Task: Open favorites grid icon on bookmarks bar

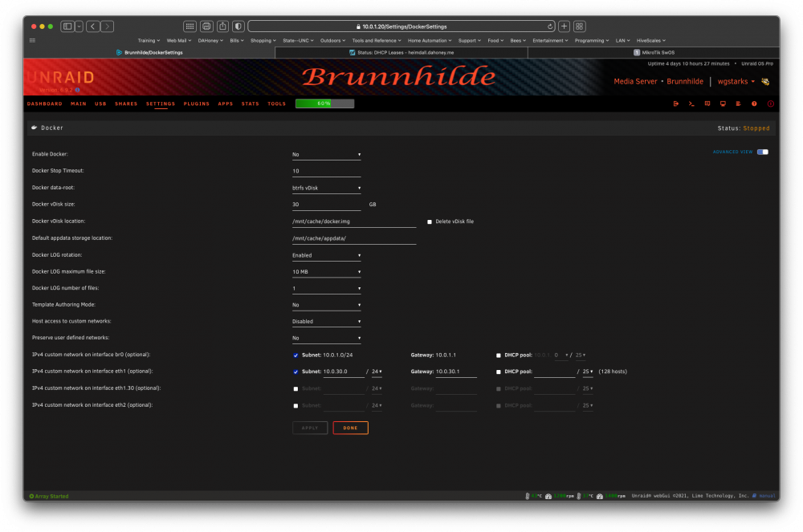Action: 32,40
